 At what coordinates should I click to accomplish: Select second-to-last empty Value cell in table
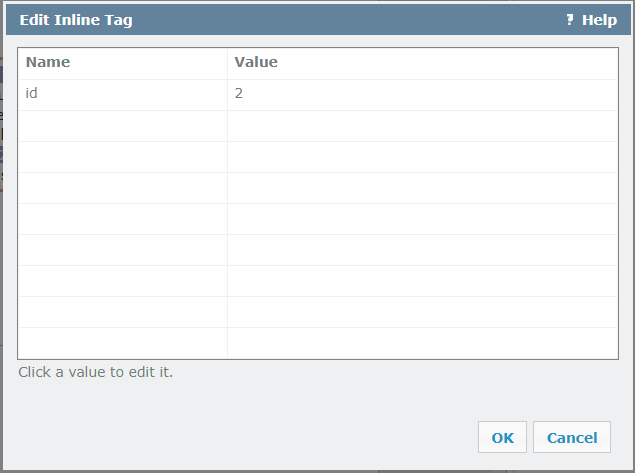point(422,311)
